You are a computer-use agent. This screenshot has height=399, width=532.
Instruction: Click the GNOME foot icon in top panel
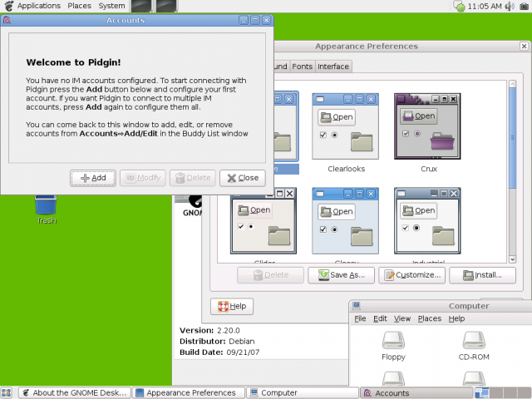(9, 6)
